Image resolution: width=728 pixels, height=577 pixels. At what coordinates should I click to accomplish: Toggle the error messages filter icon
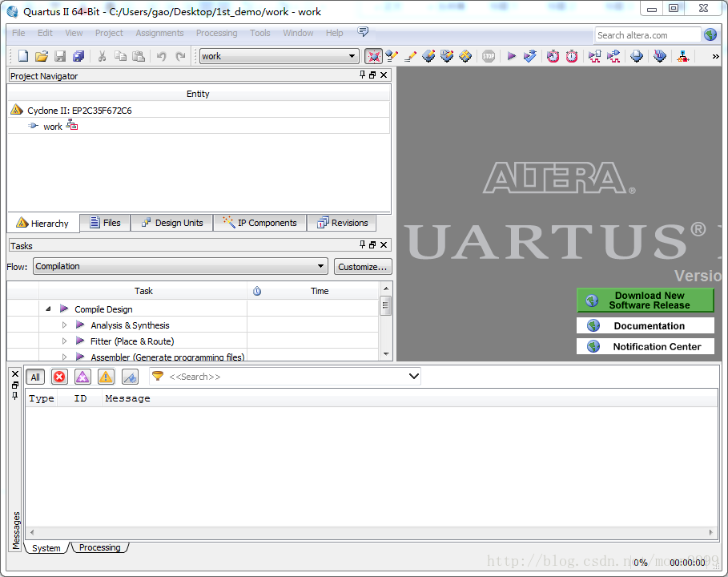(59, 377)
